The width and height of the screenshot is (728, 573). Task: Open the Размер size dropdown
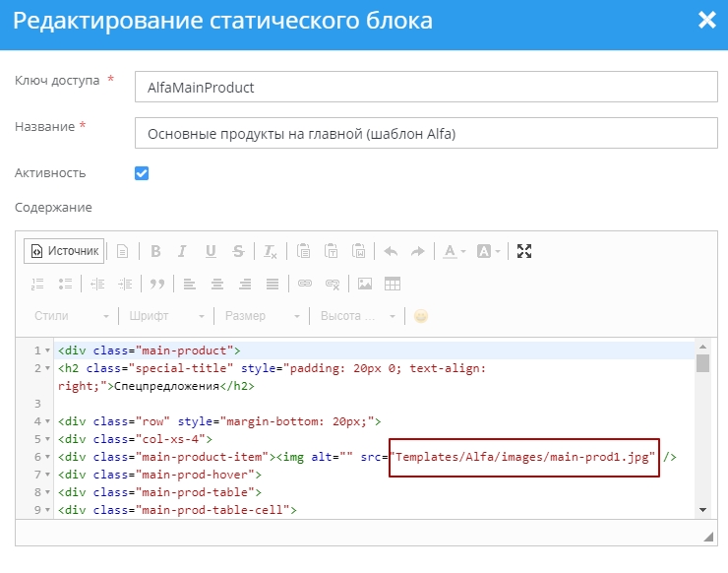(x=262, y=316)
